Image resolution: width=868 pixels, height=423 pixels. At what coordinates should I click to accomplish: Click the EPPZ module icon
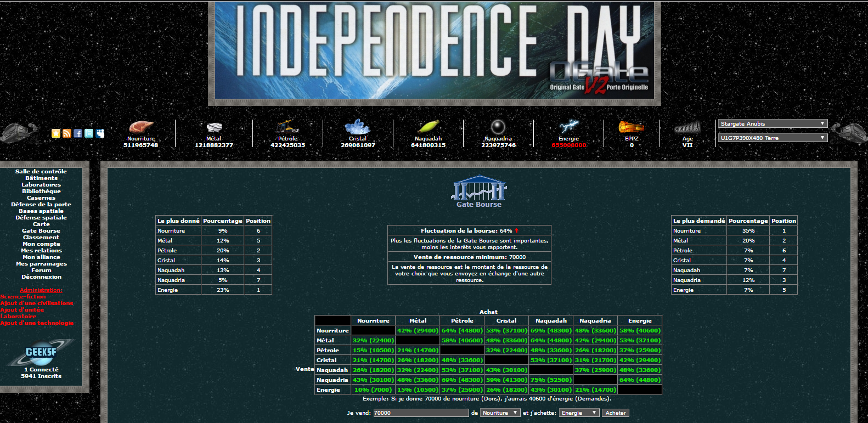pyautogui.click(x=632, y=127)
